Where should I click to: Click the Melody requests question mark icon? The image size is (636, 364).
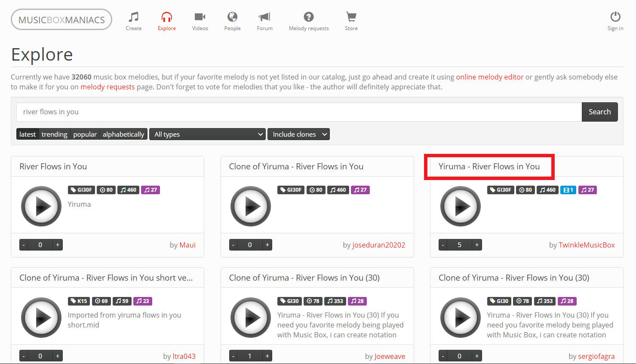point(309,17)
